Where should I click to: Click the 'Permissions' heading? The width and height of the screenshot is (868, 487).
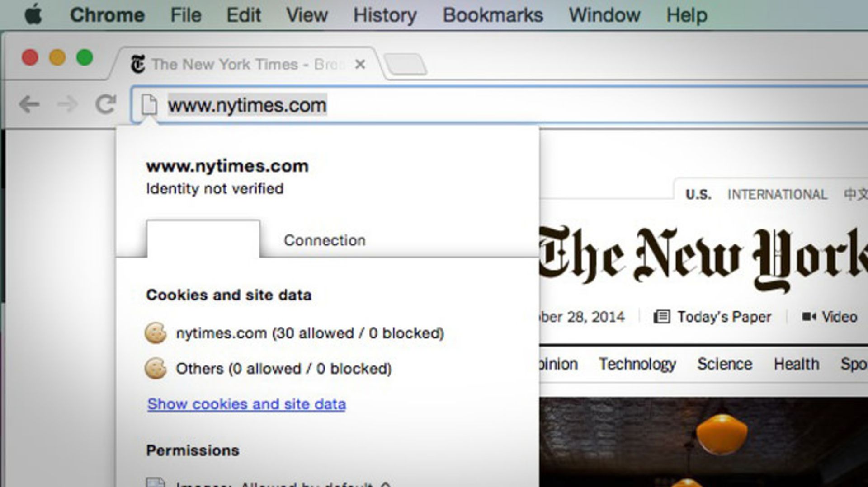point(193,450)
